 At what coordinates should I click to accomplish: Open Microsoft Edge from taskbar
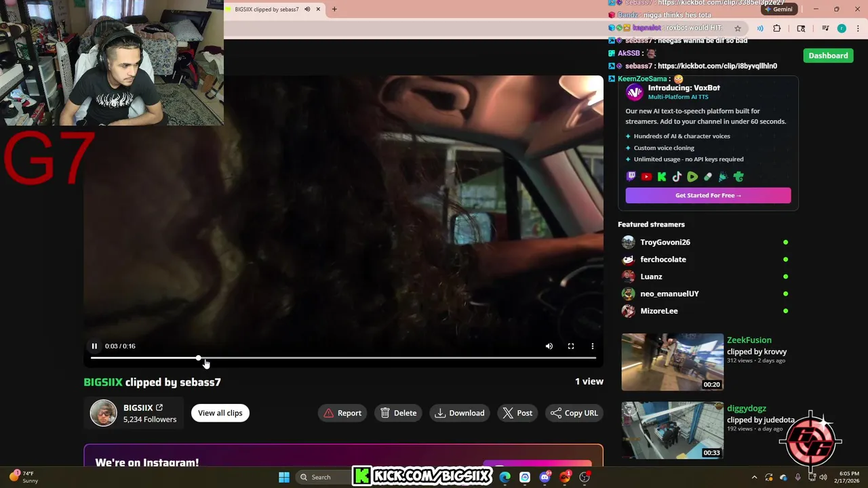505,477
